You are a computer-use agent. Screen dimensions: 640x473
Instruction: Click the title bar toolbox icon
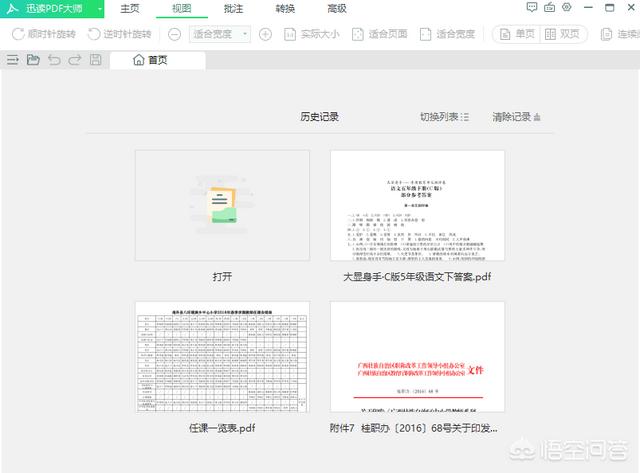pos(549,7)
